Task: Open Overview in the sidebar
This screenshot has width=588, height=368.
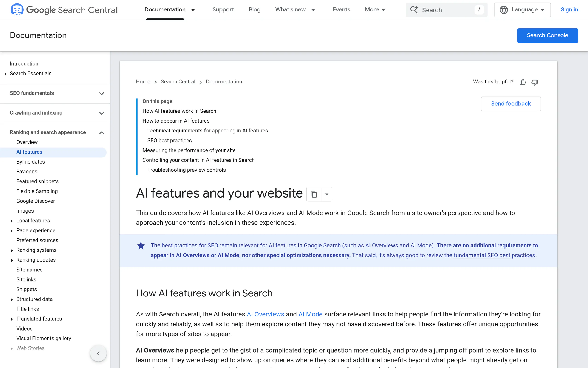Action: click(x=27, y=142)
